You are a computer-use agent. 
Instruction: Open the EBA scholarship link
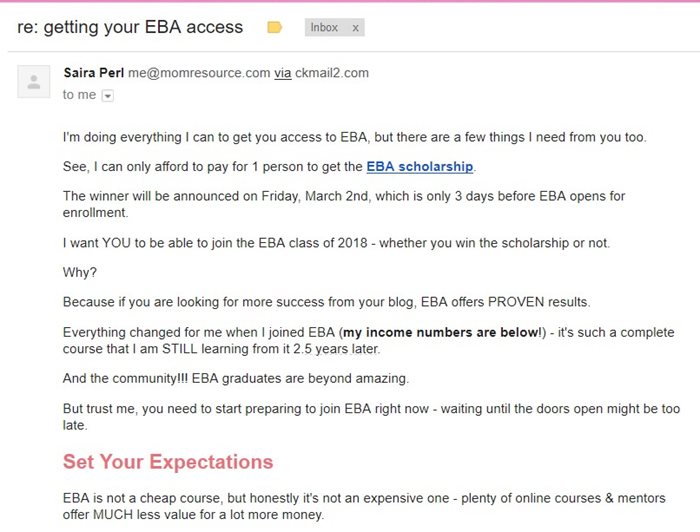pos(420,166)
